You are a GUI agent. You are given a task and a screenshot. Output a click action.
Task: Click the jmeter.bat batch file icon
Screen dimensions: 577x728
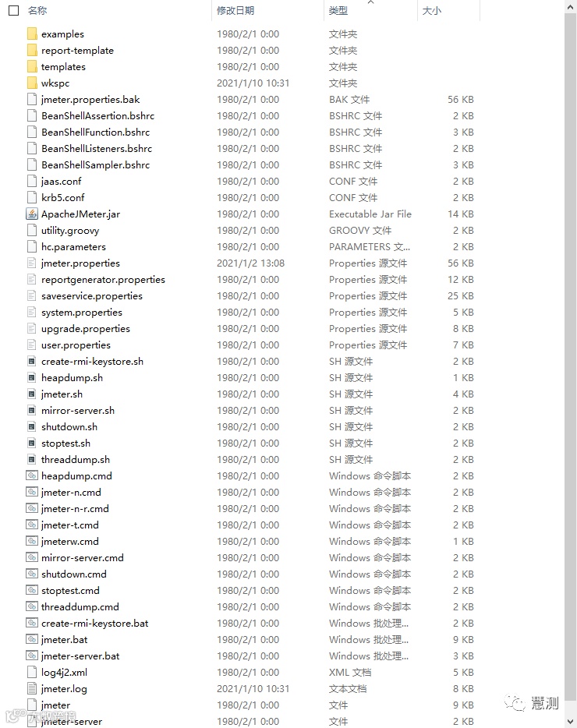tap(32, 639)
